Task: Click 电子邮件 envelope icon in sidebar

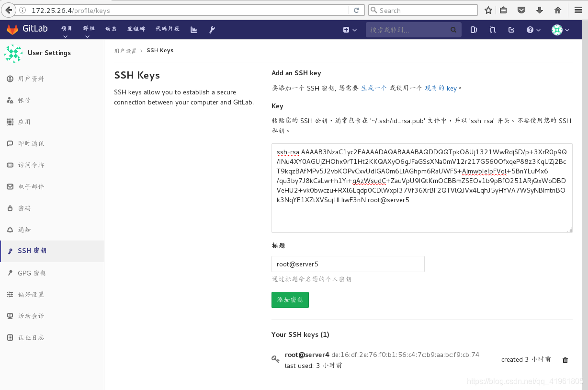Action: 10,186
